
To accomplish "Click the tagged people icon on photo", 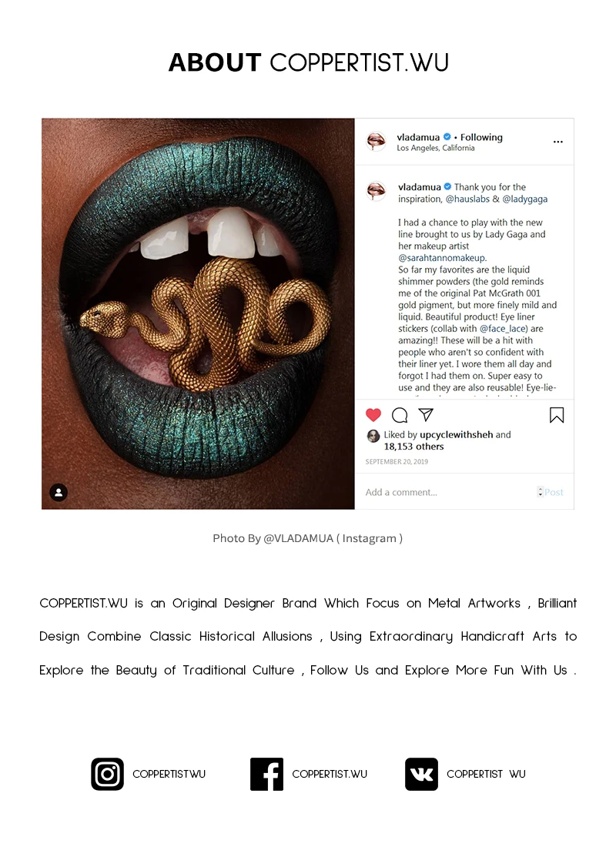I will (59, 493).
